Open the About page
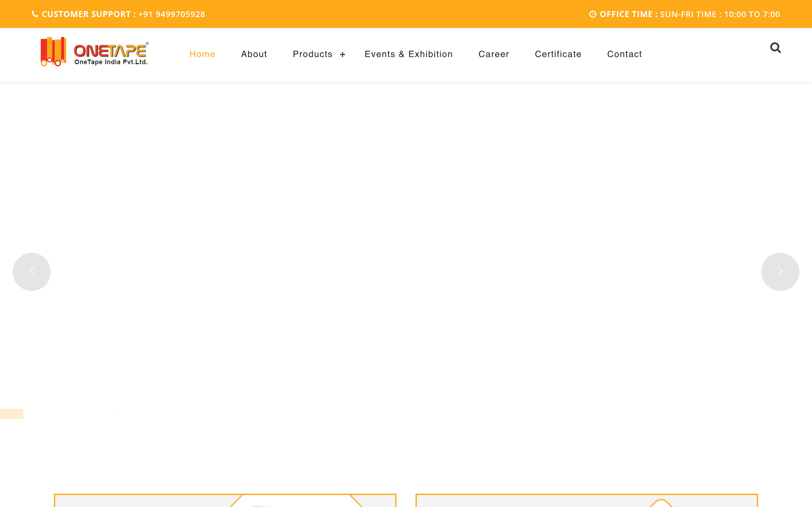The width and height of the screenshot is (812, 507). tap(254, 54)
